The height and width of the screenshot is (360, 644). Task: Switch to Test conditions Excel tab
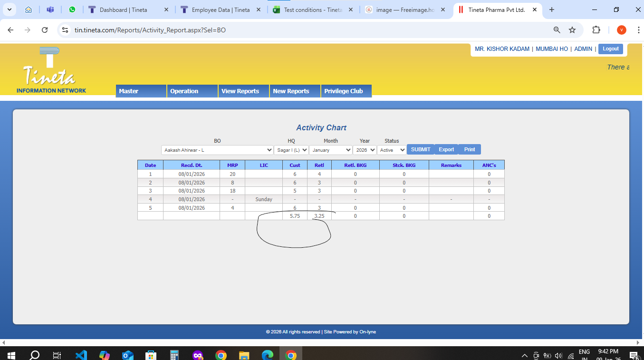[x=313, y=10]
